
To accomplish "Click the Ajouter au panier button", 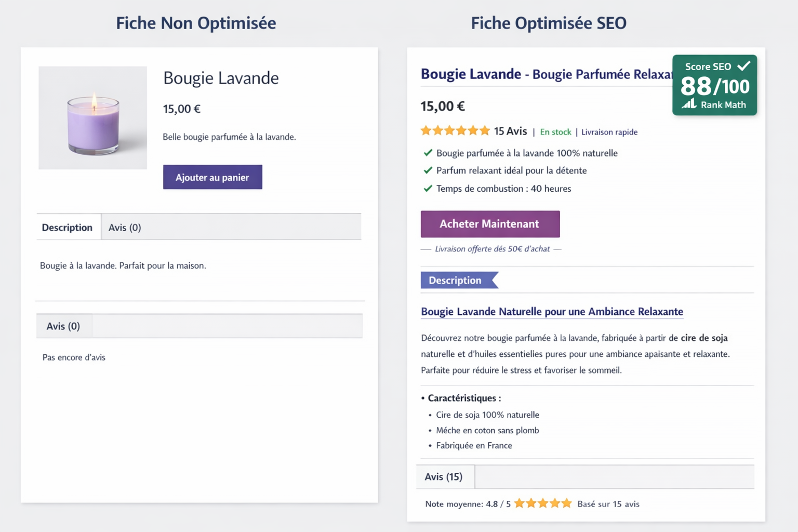I will point(212,177).
